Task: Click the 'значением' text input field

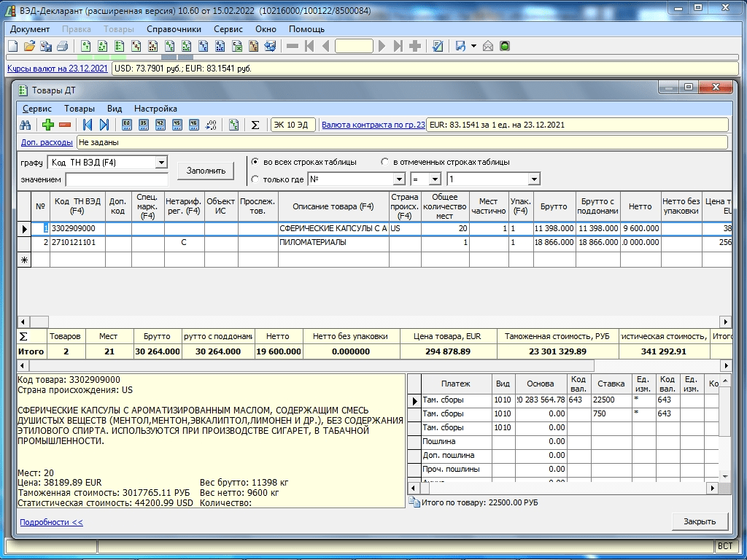Action: point(117,179)
